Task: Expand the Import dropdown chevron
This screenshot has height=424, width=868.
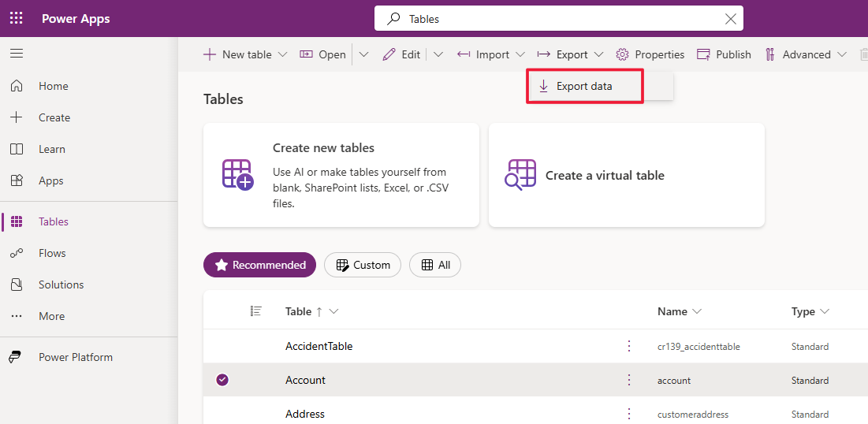Action: [x=520, y=54]
